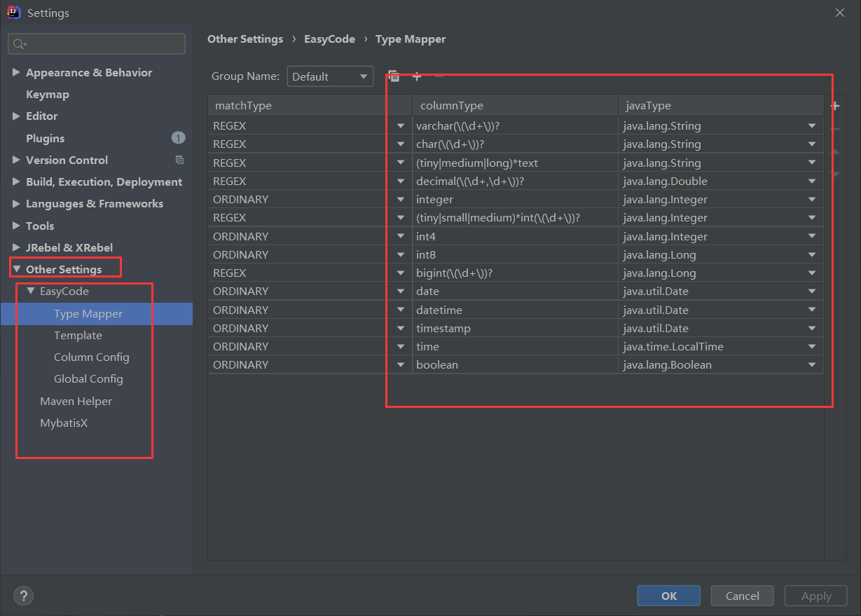The height and width of the screenshot is (616, 861).
Task: Click the matchType column header
Action: point(310,106)
